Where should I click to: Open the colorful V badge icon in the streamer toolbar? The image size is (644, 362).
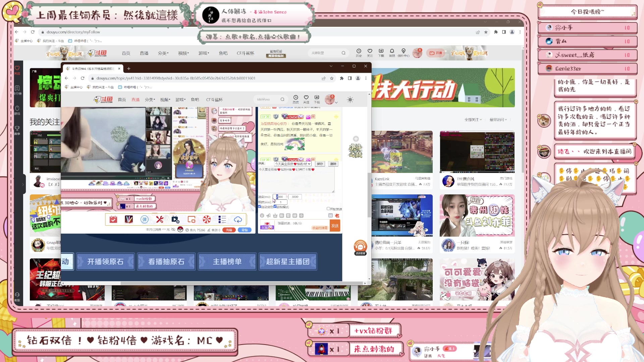coord(129,220)
